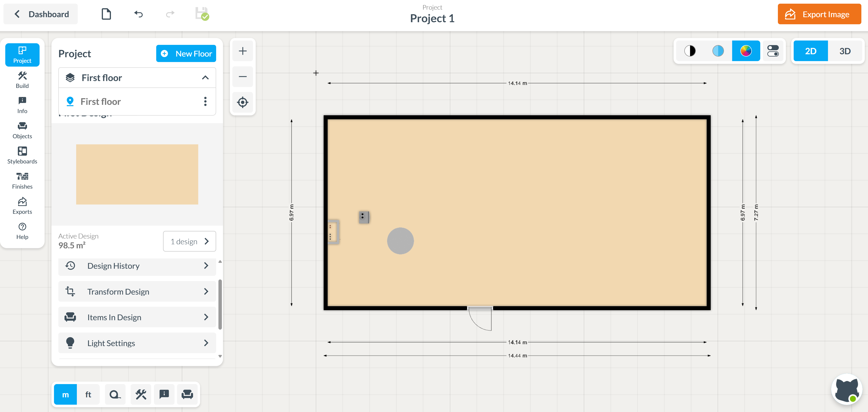Click the new blank document icon
The height and width of the screenshot is (412, 868).
point(106,14)
